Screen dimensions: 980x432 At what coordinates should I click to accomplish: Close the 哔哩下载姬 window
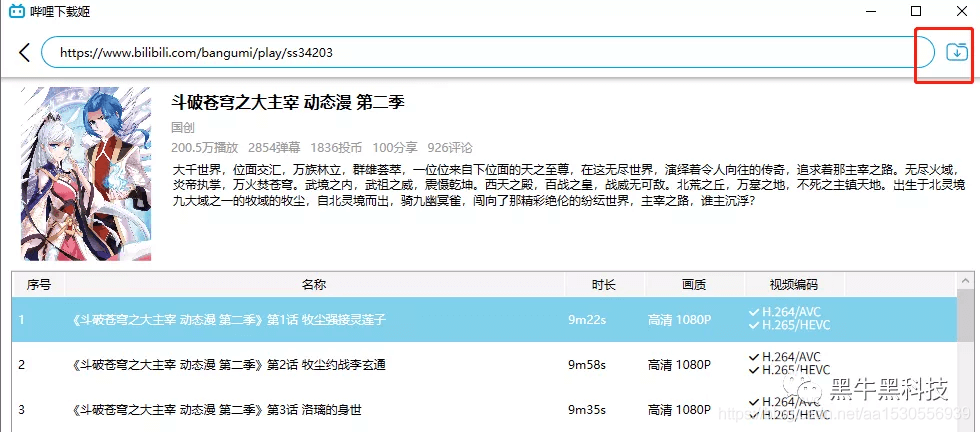point(962,11)
